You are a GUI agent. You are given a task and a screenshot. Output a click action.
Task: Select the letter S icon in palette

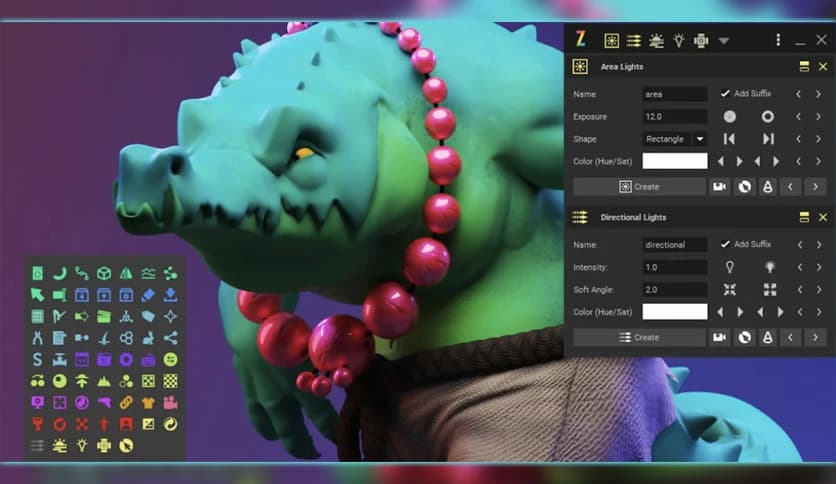(37, 359)
